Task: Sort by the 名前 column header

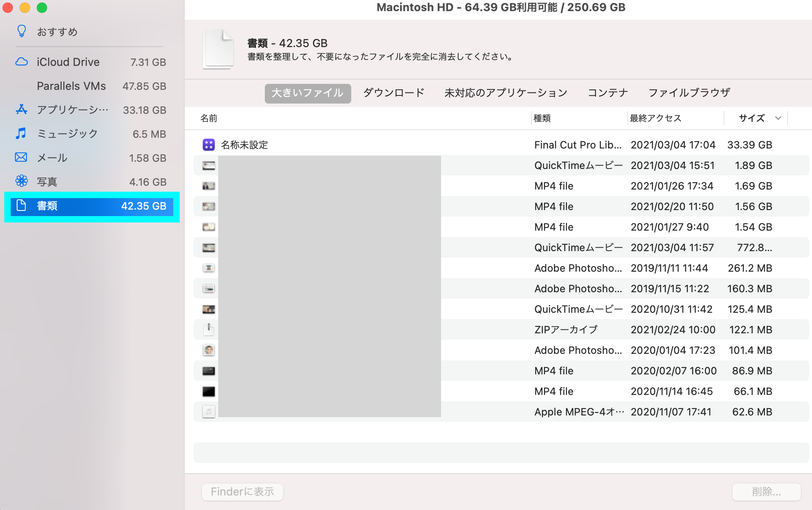Action: pyautogui.click(x=209, y=118)
